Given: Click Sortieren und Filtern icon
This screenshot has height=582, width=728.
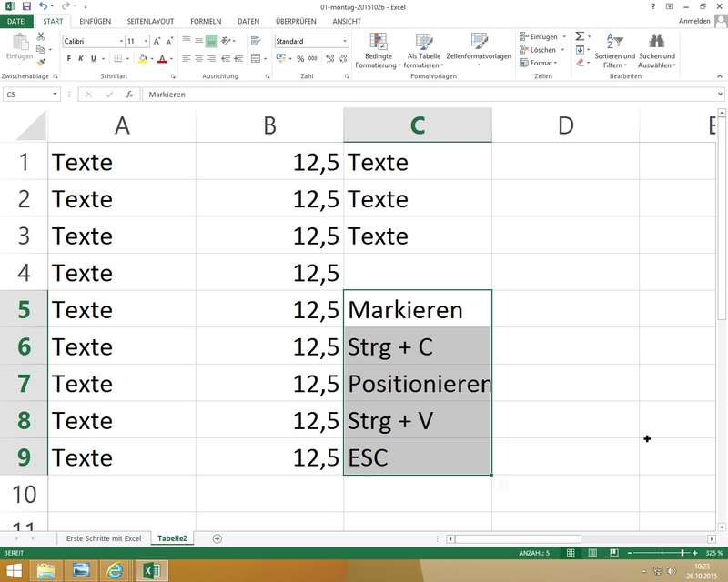Looking at the screenshot, I should 614,50.
